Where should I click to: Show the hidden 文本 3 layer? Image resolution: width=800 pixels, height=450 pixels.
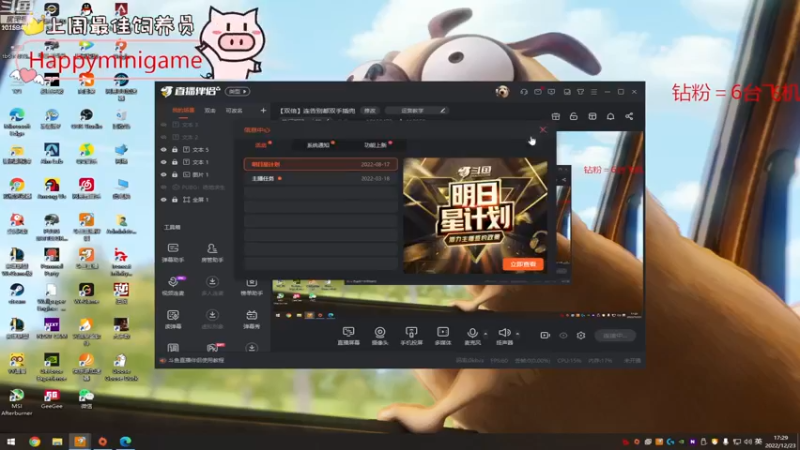pyautogui.click(x=163, y=124)
